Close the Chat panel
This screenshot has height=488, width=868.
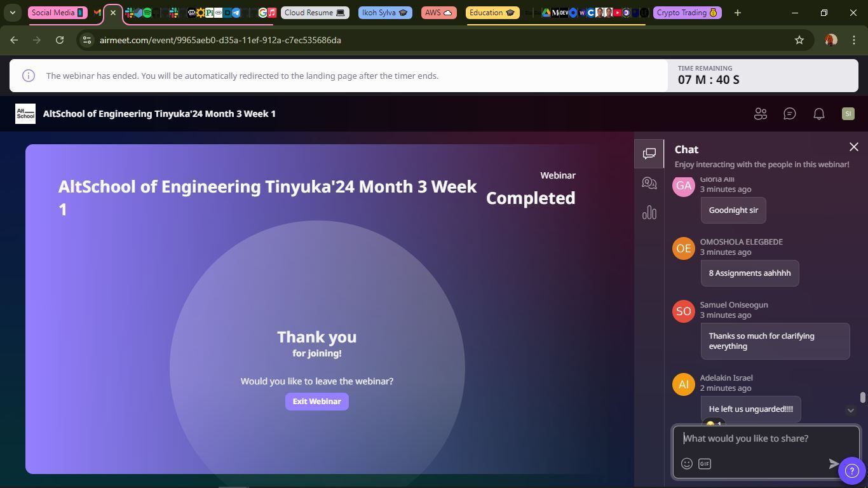(x=853, y=147)
